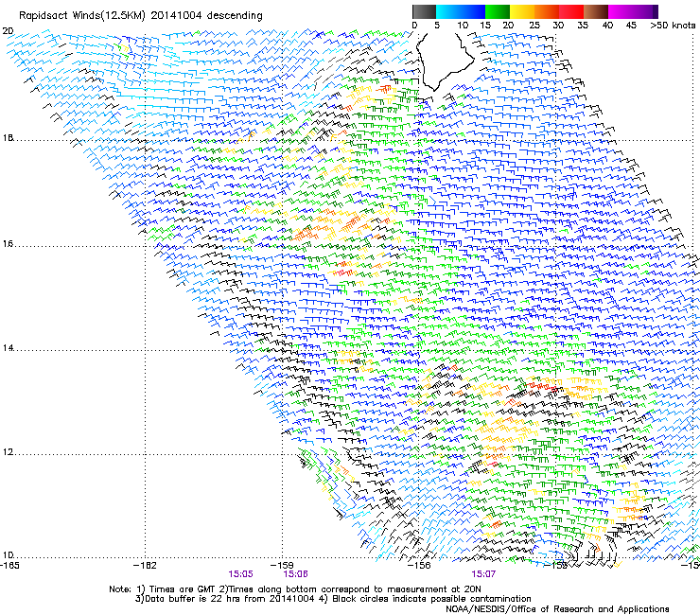Screen dimensions: 700x615
Task: Select the cyan-to-blue 5-15 knots legend segment
Action: pyautogui.click(x=461, y=11)
